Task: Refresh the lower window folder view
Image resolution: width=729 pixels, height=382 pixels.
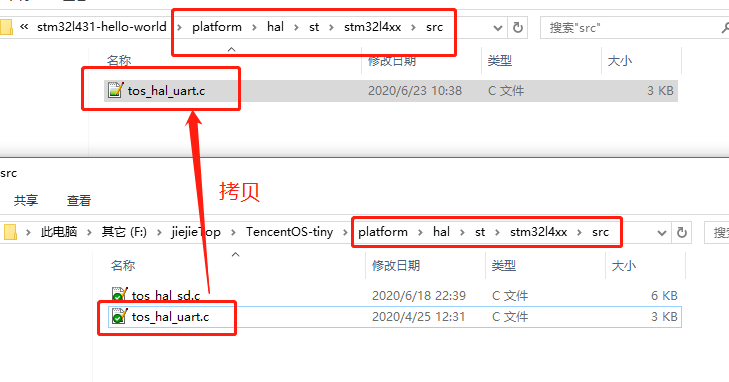Action: [x=682, y=232]
